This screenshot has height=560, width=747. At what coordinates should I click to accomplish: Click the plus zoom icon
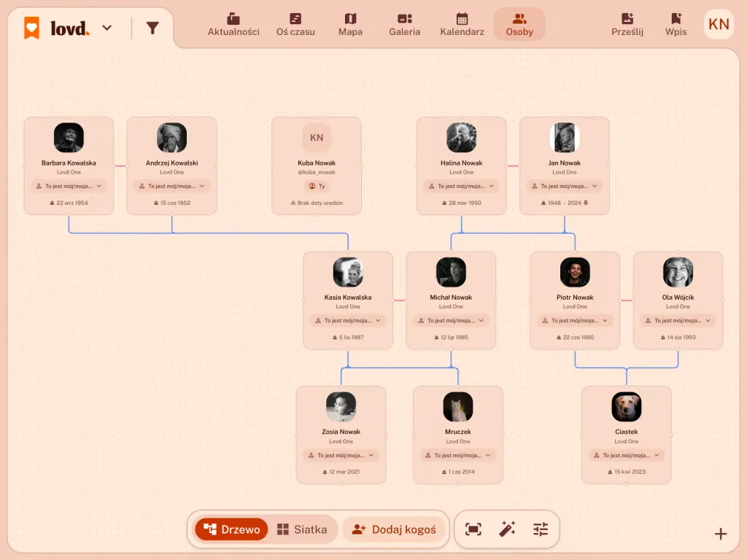coord(720,534)
